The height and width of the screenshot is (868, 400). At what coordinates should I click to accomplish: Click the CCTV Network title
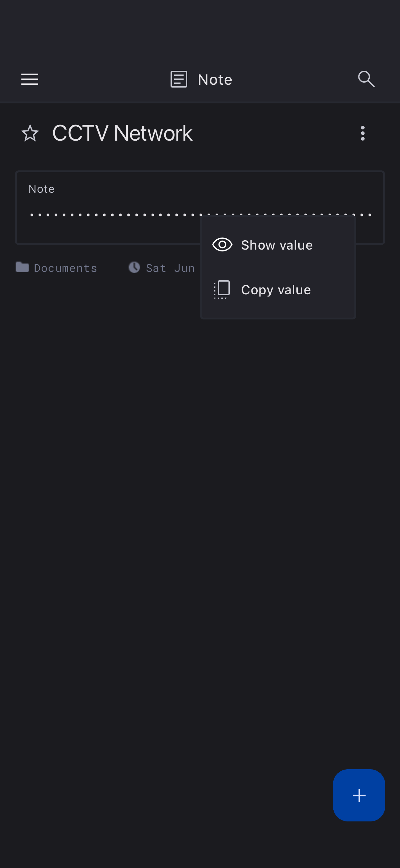pyautogui.click(x=122, y=133)
